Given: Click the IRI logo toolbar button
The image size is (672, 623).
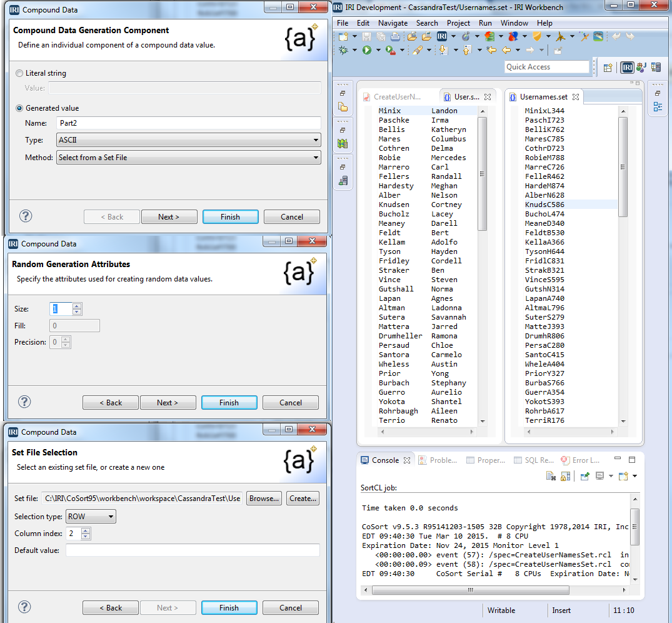Looking at the screenshot, I should 442,36.
